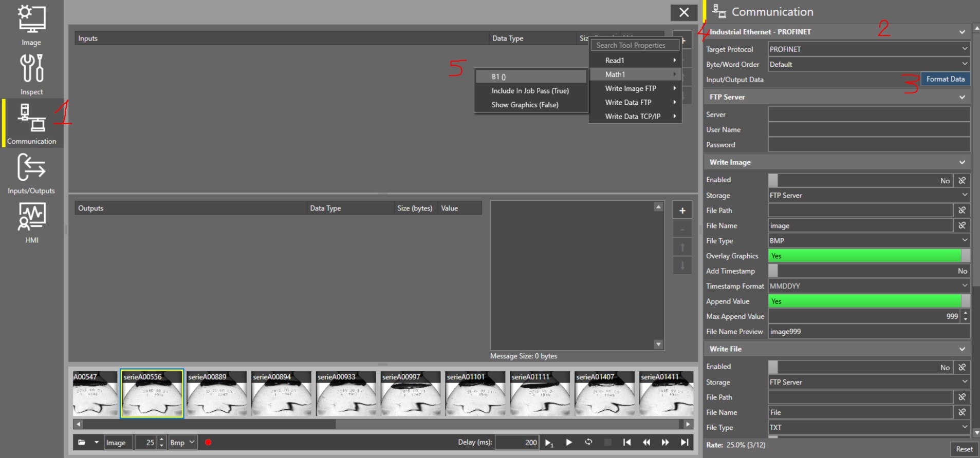Click the plus button beside Outputs table
This screenshot has width=980, height=458.
pos(682,211)
